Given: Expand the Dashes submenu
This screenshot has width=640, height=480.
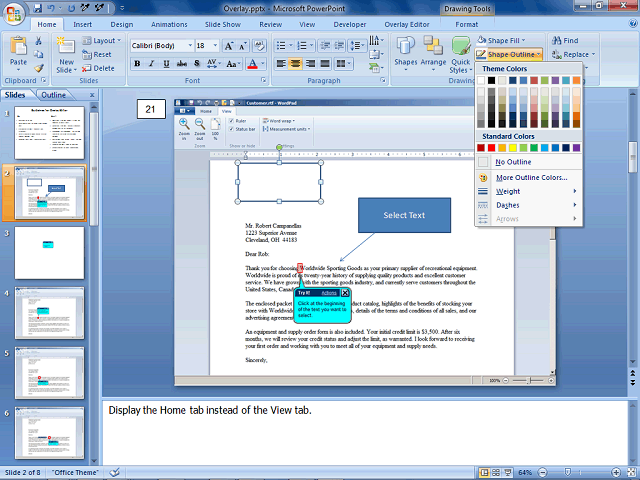Looking at the screenshot, I should (528, 205).
